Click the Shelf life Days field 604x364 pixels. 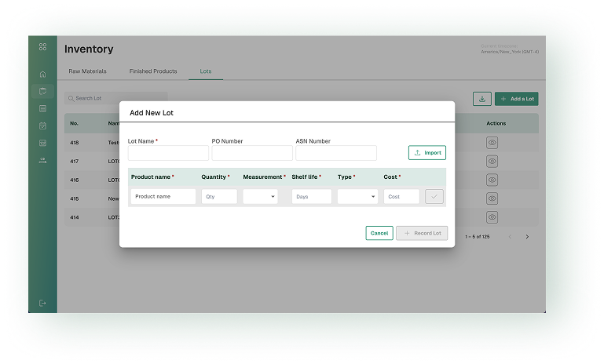click(x=311, y=196)
